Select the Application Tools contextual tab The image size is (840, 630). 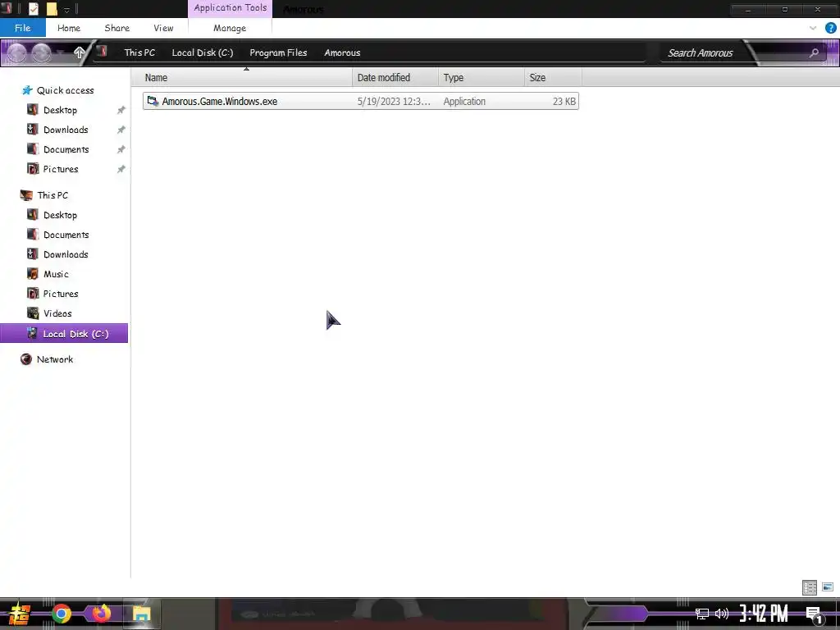pos(231,8)
